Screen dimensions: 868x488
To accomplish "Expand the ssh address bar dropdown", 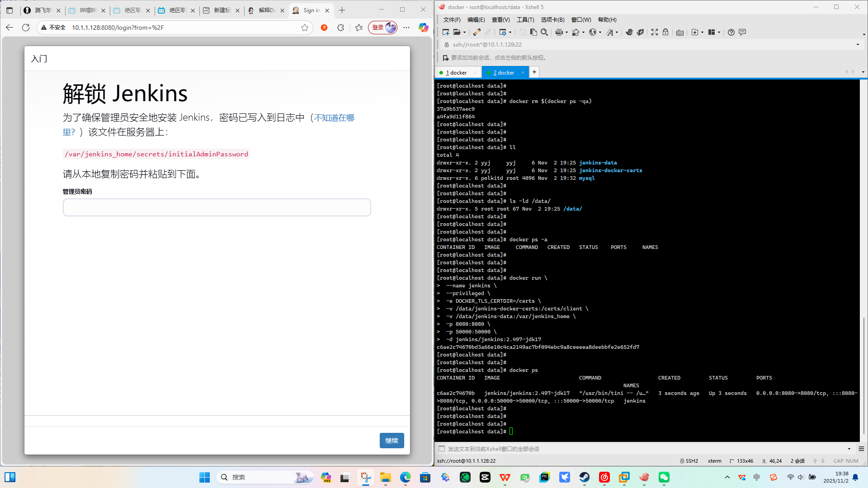I will 858,44.
